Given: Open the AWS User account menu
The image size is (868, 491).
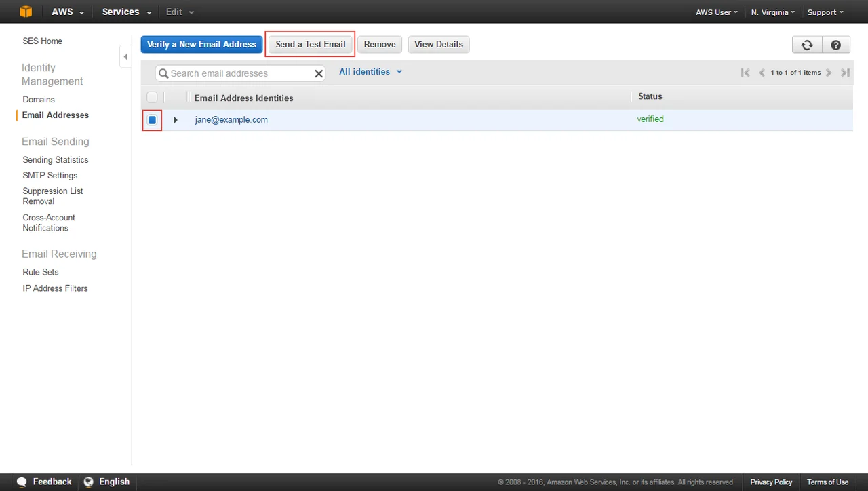Looking at the screenshot, I should coord(717,12).
